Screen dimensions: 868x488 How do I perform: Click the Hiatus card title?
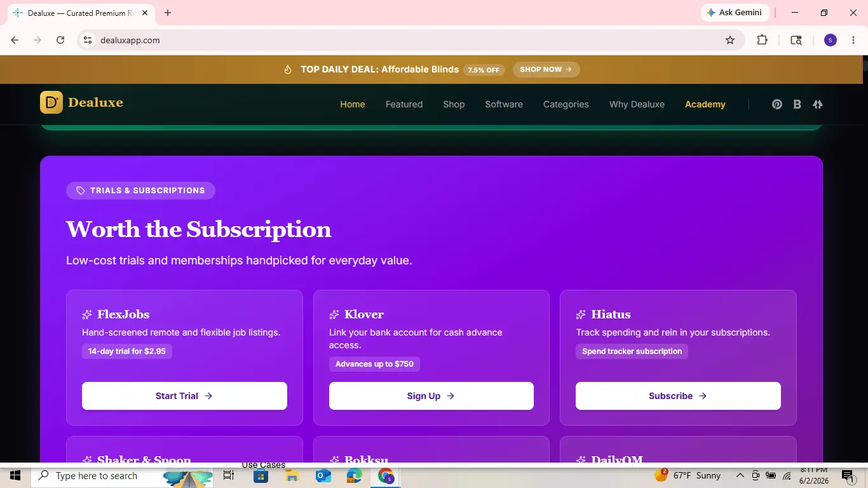pyautogui.click(x=611, y=315)
